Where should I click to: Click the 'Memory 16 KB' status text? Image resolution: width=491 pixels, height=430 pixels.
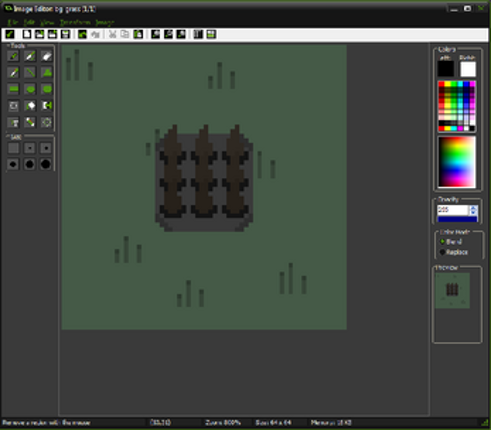[x=331, y=423]
